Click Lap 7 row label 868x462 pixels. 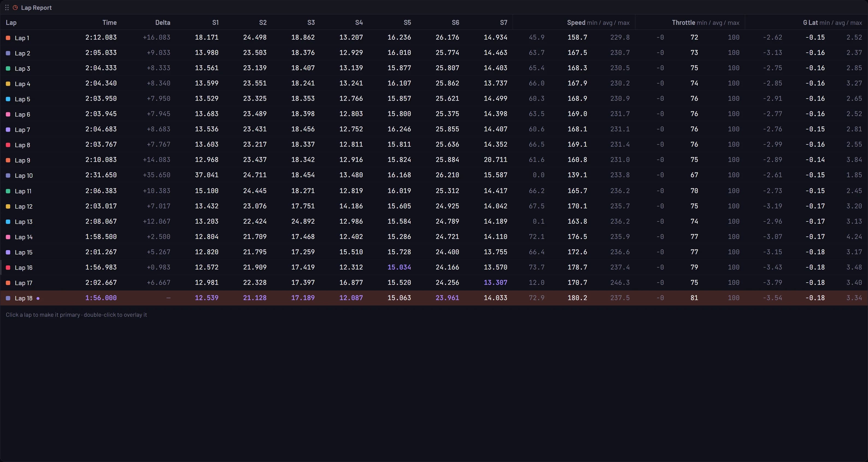[22, 130]
